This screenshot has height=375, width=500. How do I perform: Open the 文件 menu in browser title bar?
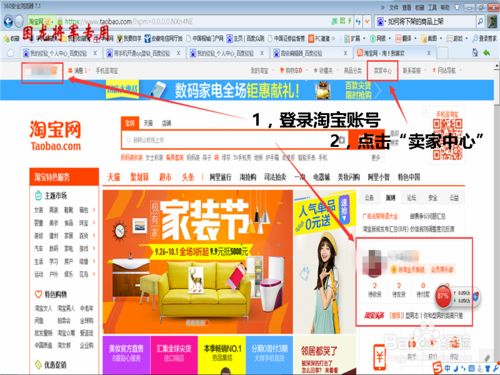pyautogui.click(x=394, y=7)
